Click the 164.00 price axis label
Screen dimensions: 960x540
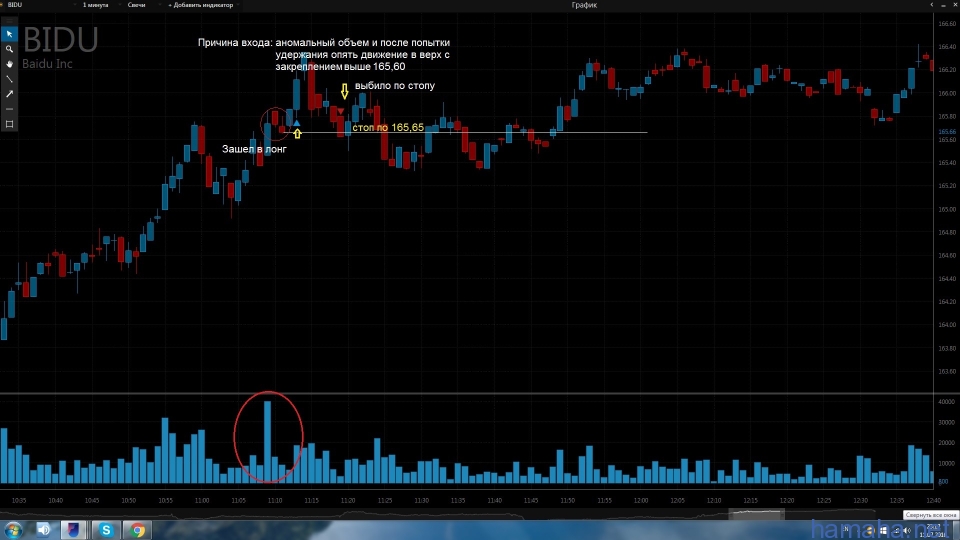(947, 324)
